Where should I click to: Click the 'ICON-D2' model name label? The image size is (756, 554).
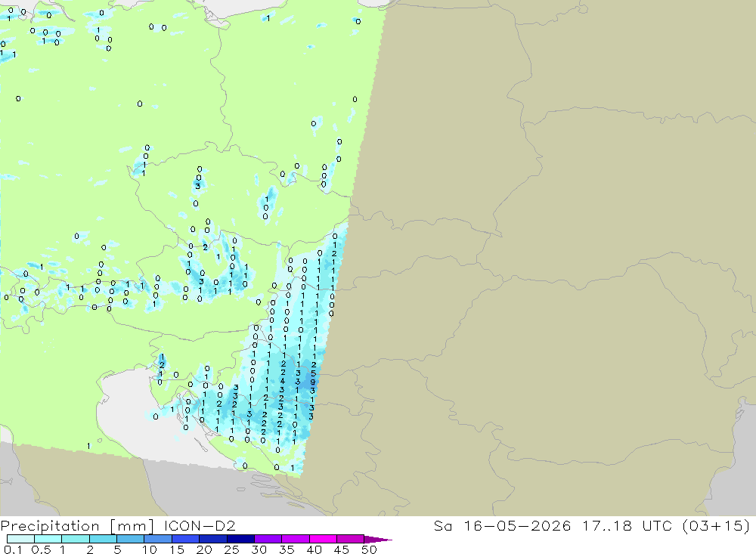[200, 525]
